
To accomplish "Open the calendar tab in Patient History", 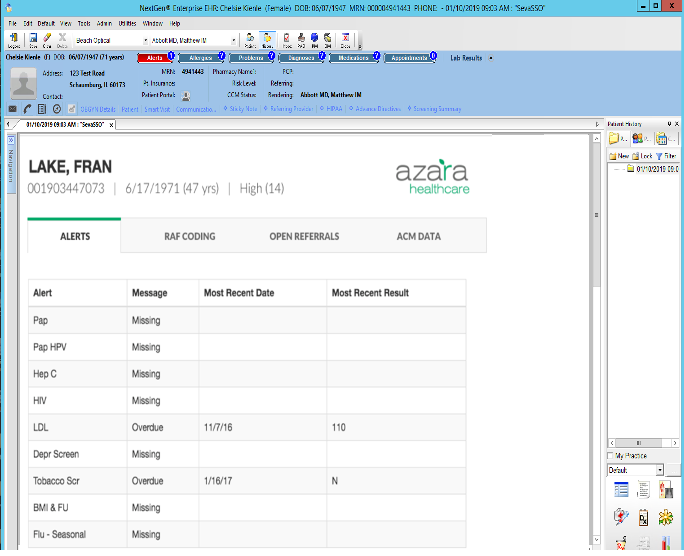I will [665, 139].
